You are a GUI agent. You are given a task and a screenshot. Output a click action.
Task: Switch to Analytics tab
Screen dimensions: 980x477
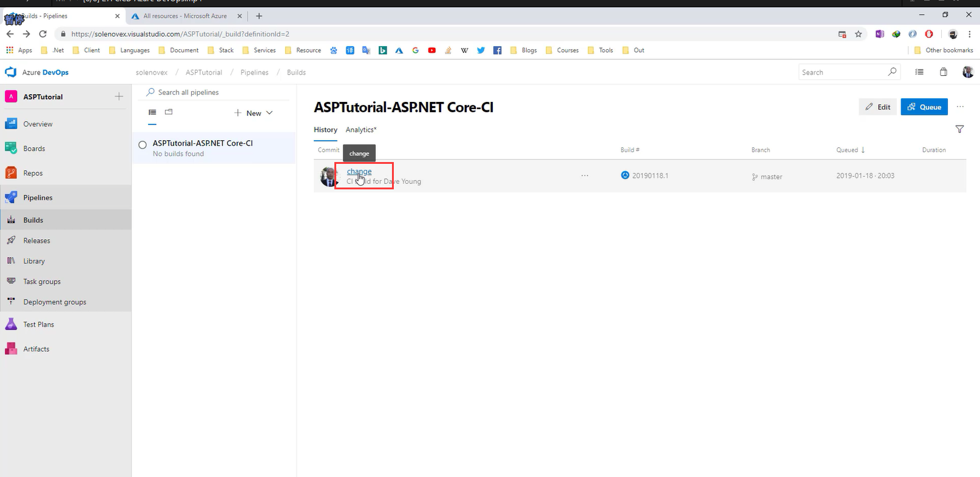click(x=361, y=130)
